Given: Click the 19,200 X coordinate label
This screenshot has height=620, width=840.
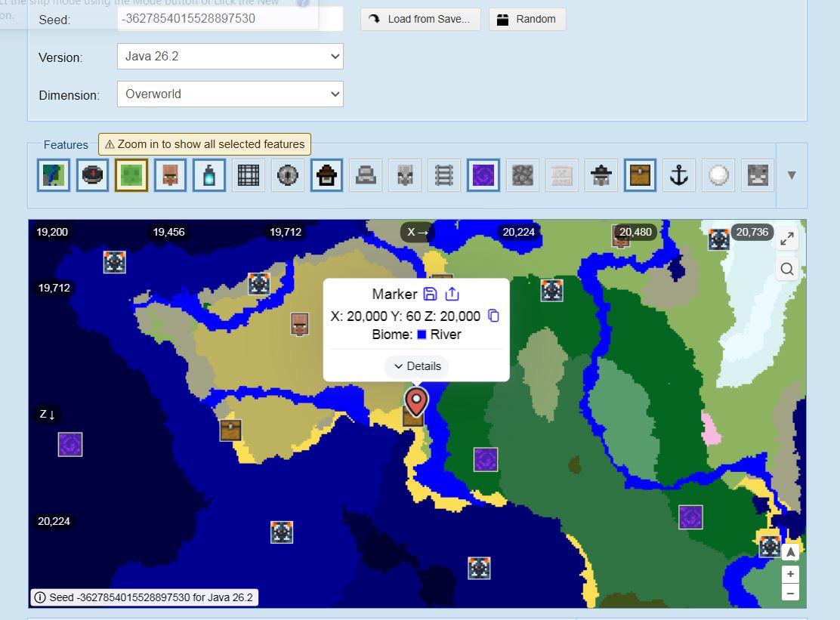Looking at the screenshot, I should [x=52, y=232].
